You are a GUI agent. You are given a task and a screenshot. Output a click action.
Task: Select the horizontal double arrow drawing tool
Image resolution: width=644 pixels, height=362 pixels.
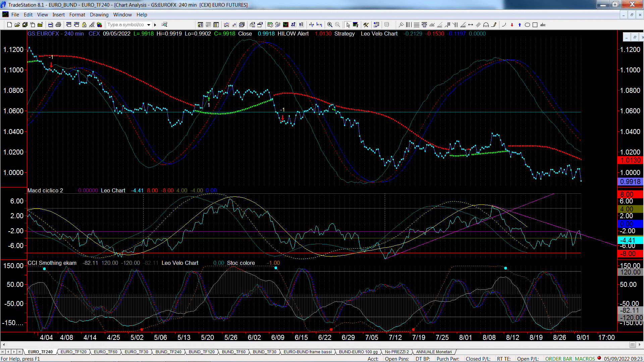pyautogui.click(x=471, y=24)
